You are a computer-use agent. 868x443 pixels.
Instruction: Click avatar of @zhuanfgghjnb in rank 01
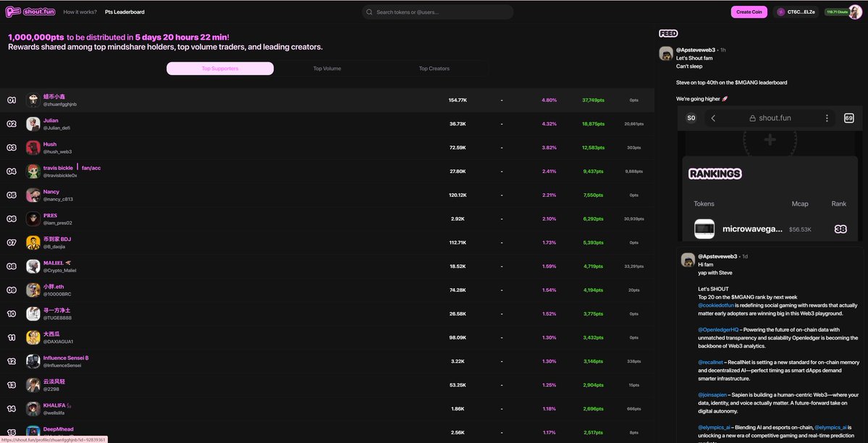(33, 100)
